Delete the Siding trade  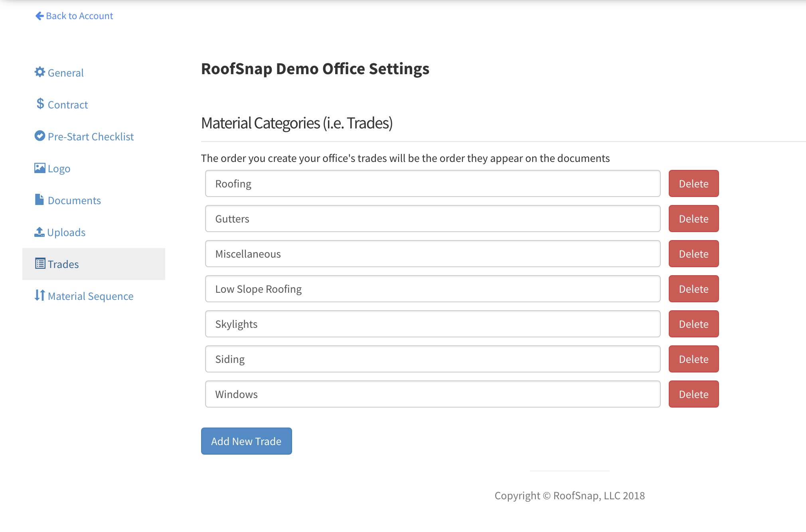pos(694,359)
